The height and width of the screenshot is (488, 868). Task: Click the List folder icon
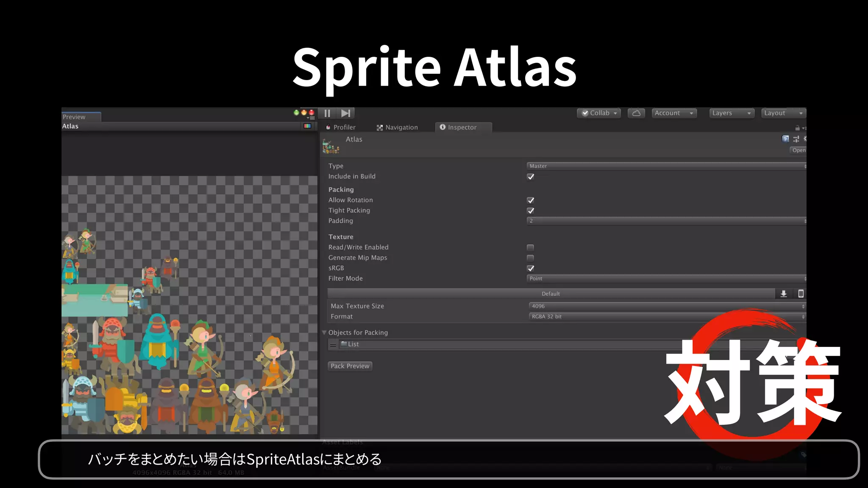344,344
